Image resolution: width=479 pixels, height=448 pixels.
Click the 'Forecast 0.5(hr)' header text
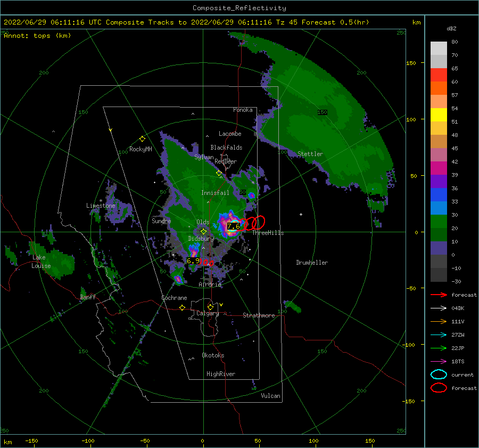tap(335, 22)
